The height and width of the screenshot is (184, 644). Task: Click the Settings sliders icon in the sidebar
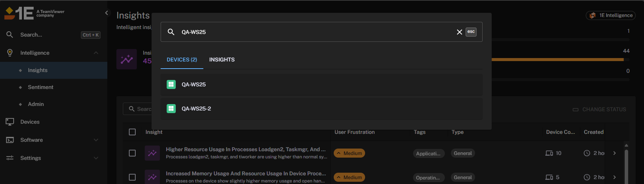coord(10,158)
